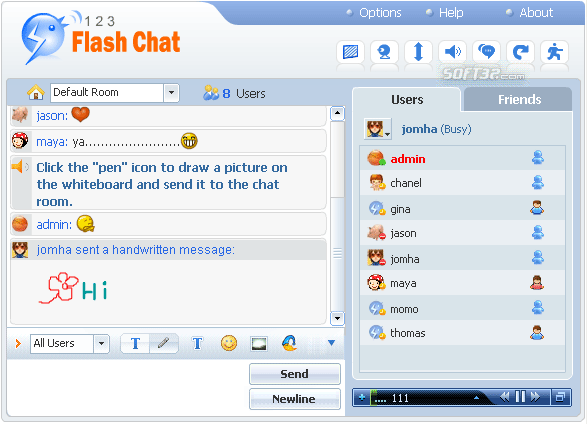The height and width of the screenshot is (424, 587).
Task: Click the profile icon in momo's row
Action: [x=538, y=307]
